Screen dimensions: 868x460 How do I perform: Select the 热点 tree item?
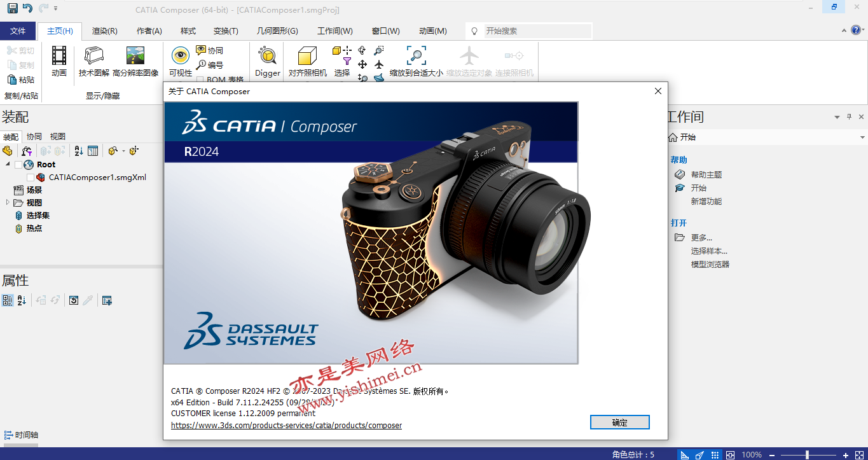pyautogui.click(x=34, y=228)
